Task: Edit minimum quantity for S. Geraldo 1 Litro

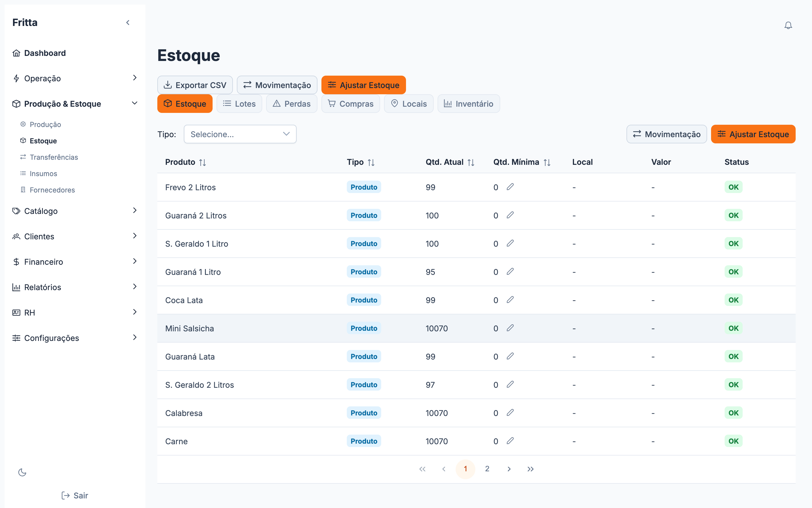Action: 510,243
